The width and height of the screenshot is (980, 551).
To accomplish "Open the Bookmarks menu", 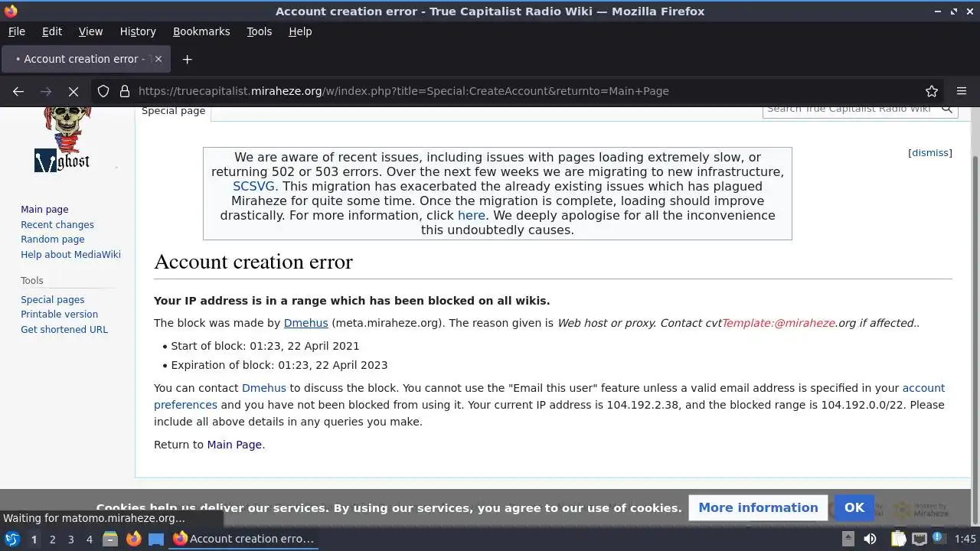I will point(201,31).
